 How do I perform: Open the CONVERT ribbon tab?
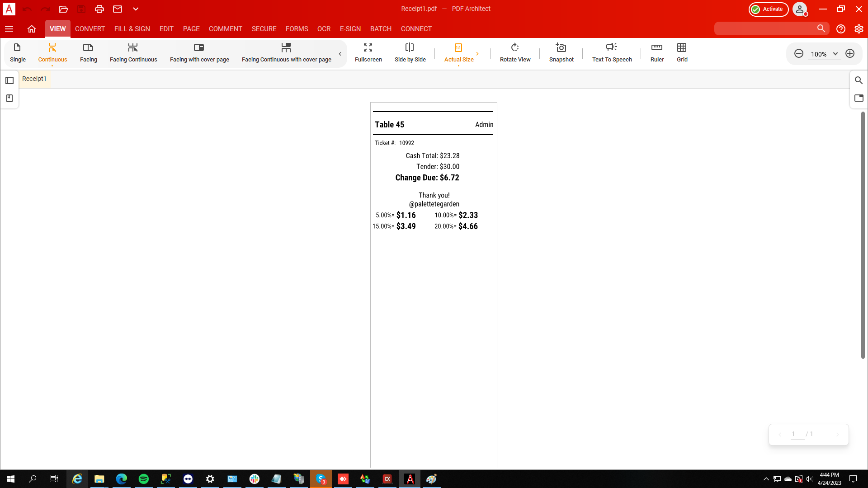(90, 29)
